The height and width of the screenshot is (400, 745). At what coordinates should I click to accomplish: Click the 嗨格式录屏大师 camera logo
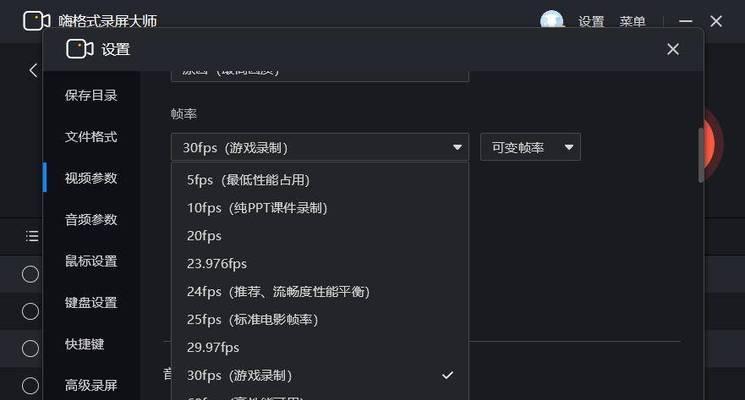(37, 21)
